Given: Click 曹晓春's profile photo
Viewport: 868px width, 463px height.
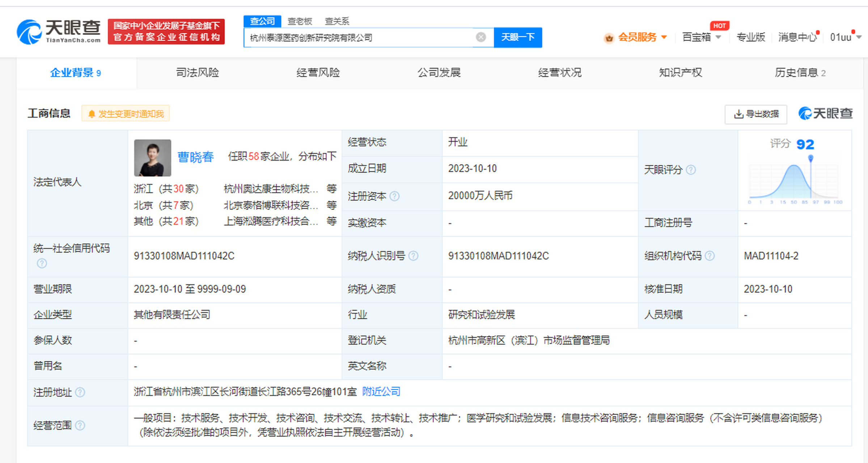Looking at the screenshot, I should point(153,158).
